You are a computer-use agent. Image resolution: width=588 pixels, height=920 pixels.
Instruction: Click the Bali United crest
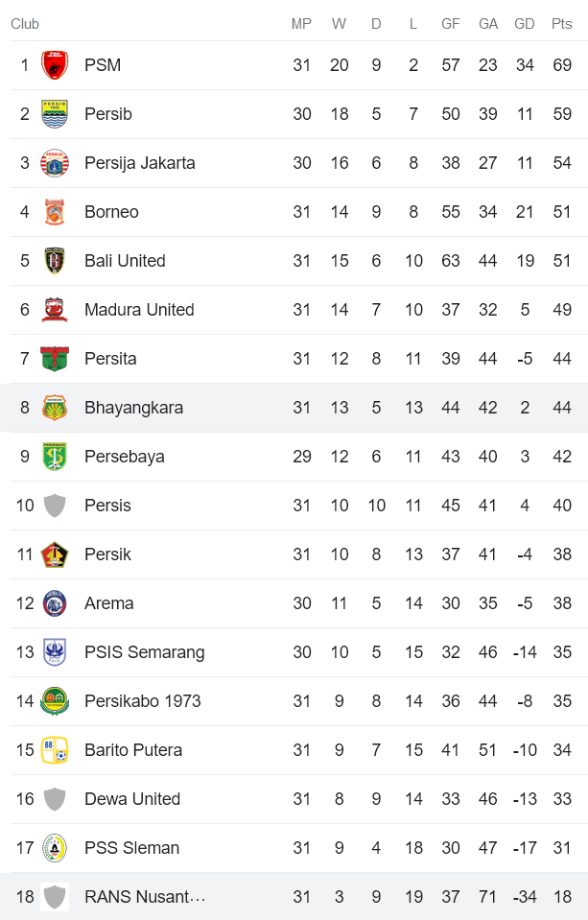(x=55, y=261)
